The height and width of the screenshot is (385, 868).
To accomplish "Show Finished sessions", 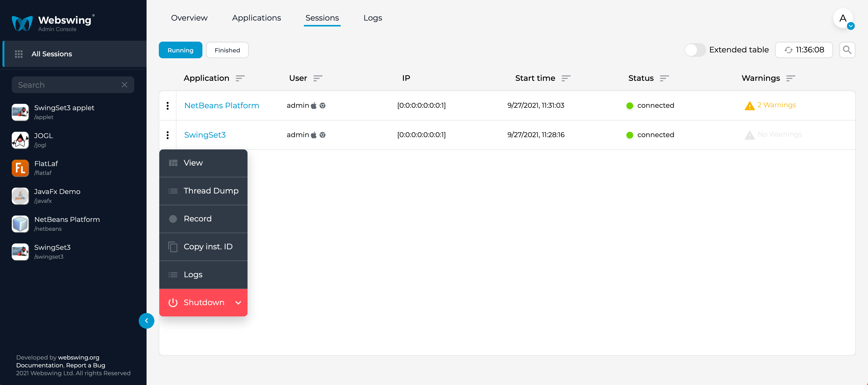I will [x=227, y=50].
